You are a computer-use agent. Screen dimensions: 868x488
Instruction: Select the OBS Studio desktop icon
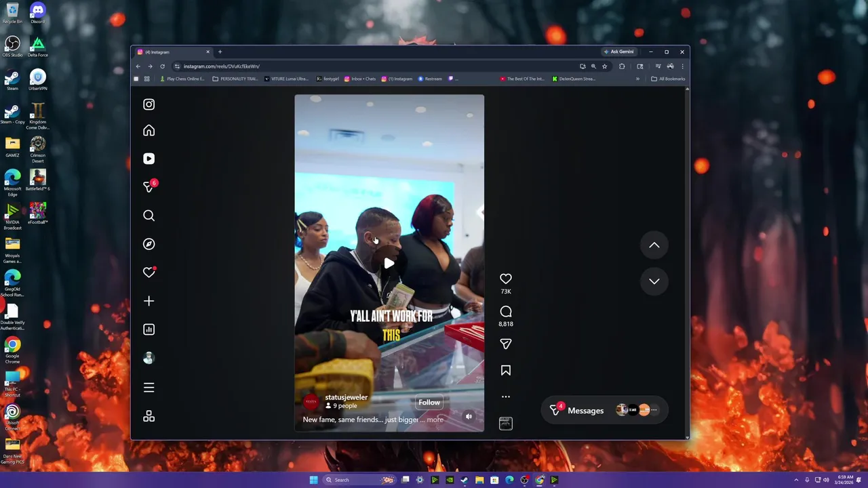pos(12,47)
